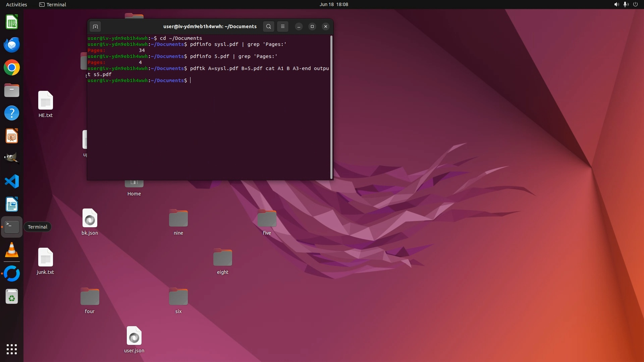Click the terminal vertical scrollbar
The image size is (644, 362).
click(331, 107)
